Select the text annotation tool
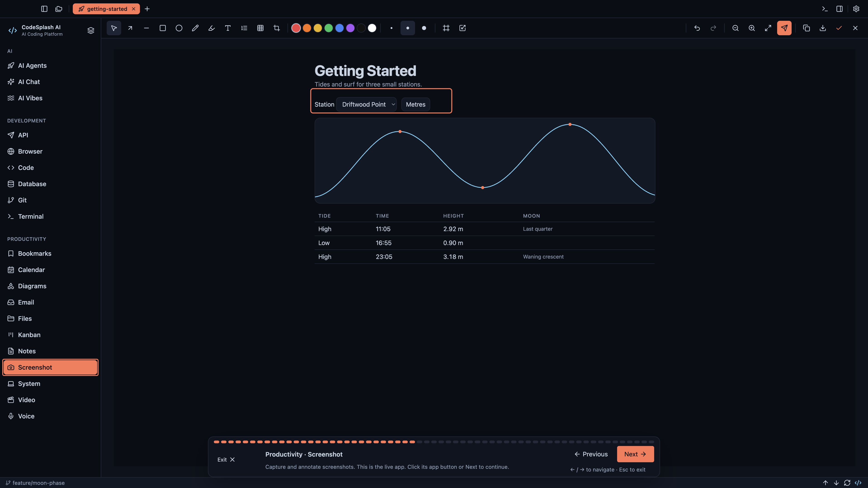Screen dimensions: 868x488 coord(228,28)
